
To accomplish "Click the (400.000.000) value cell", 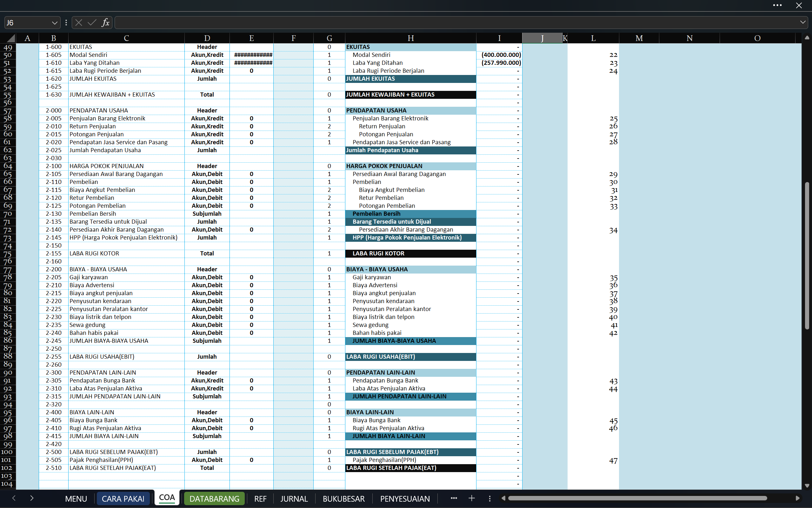I will pos(499,55).
